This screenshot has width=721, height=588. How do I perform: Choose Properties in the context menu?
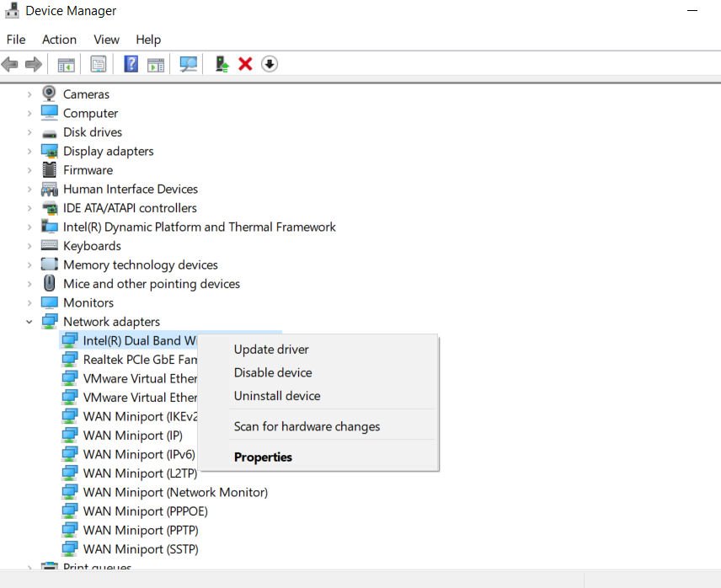click(x=263, y=457)
